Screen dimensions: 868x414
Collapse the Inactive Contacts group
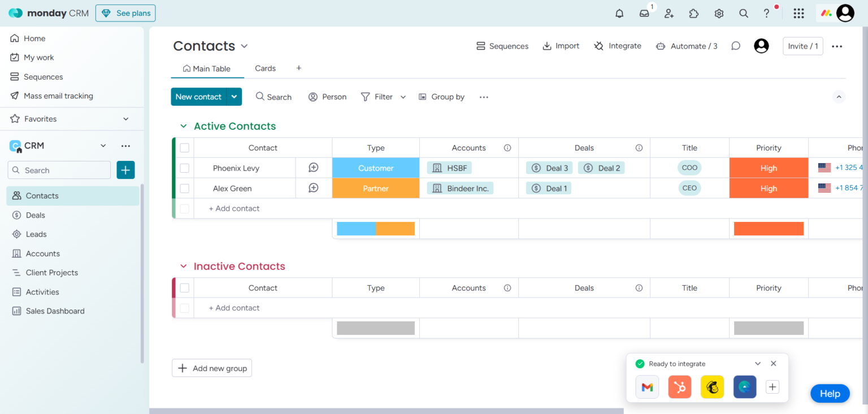pyautogui.click(x=183, y=266)
